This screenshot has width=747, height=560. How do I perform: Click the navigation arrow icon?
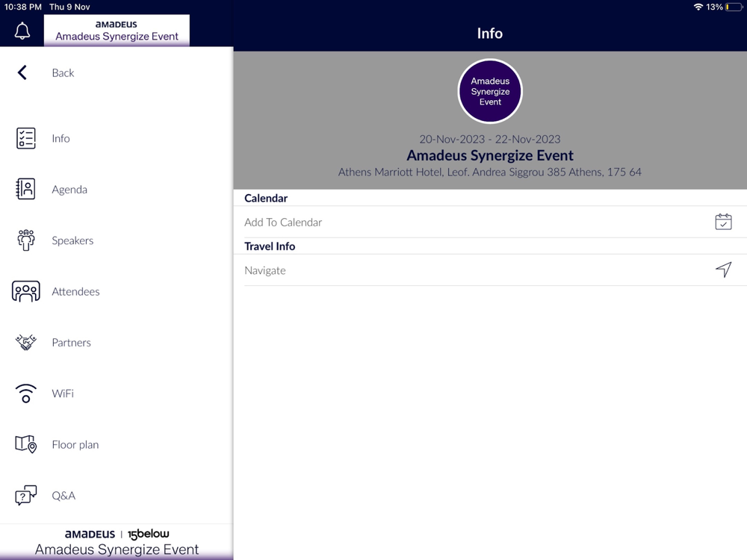coord(723,270)
